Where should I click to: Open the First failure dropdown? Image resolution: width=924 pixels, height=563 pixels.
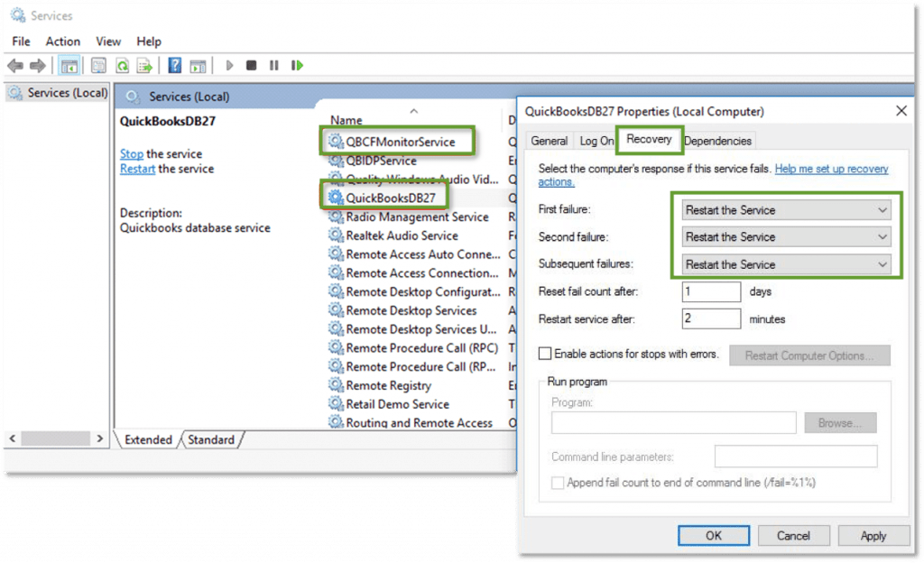(x=786, y=209)
